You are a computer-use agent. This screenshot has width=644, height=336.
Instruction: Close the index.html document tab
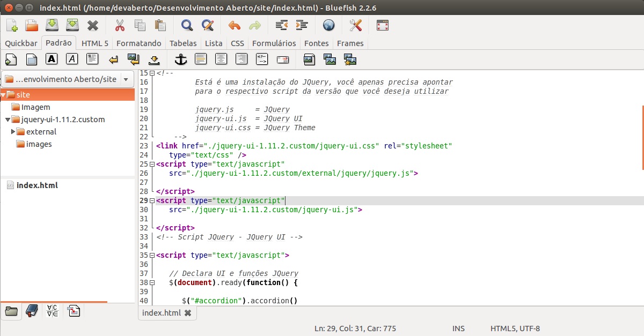click(x=187, y=313)
